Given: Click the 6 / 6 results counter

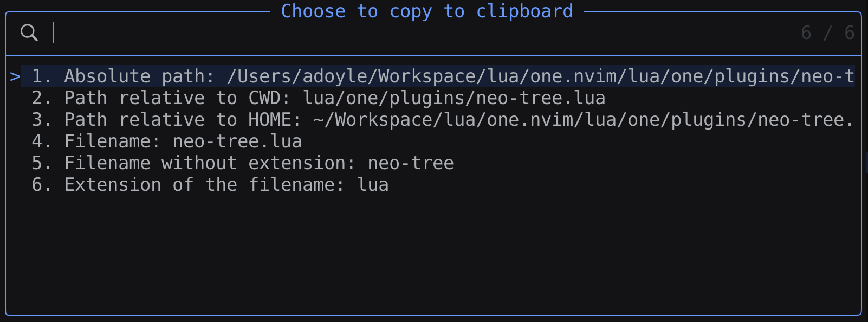Looking at the screenshot, I should click(827, 32).
